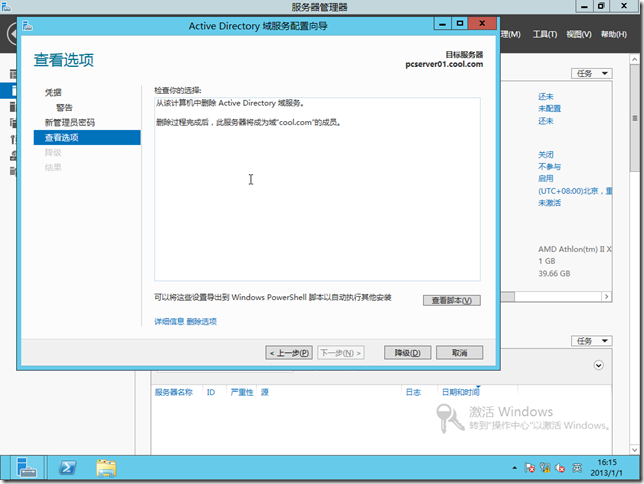The height and width of the screenshot is (484, 644).
Task: Select the 凭据 step in the wizard sidebar
Action: [x=53, y=92]
